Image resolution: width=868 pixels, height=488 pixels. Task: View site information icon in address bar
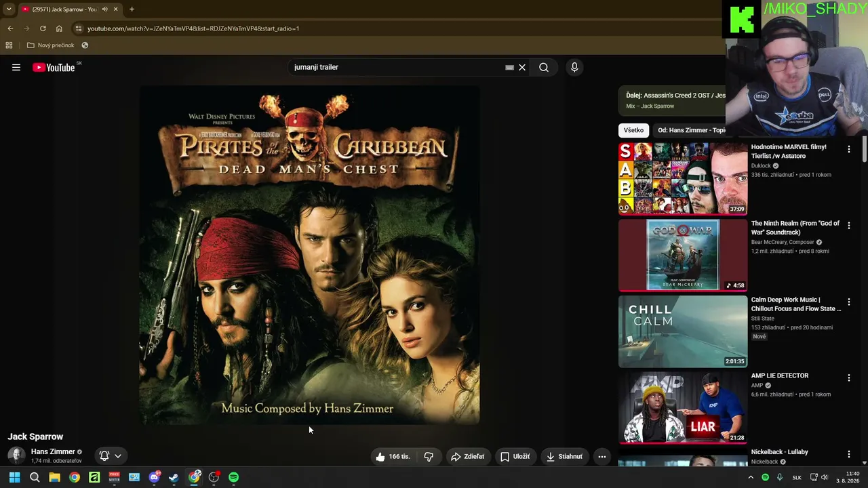pyautogui.click(x=79, y=28)
